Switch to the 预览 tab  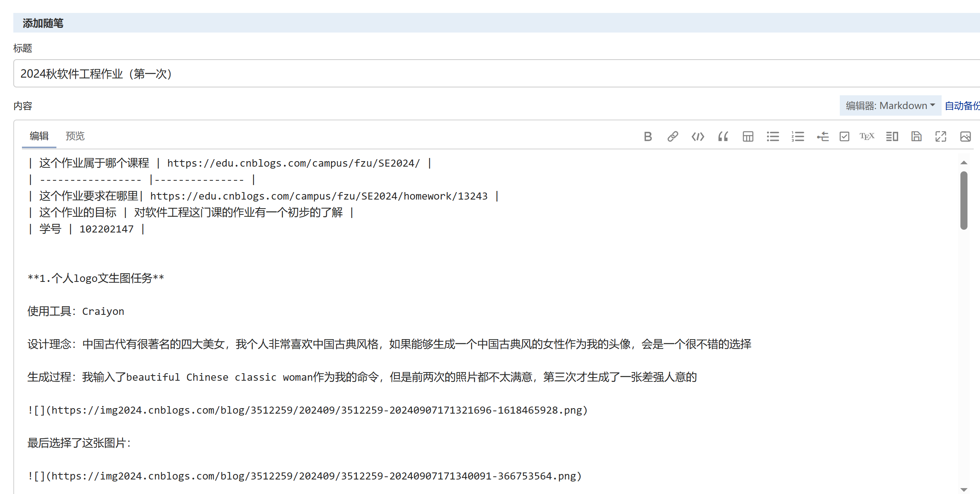(75, 136)
